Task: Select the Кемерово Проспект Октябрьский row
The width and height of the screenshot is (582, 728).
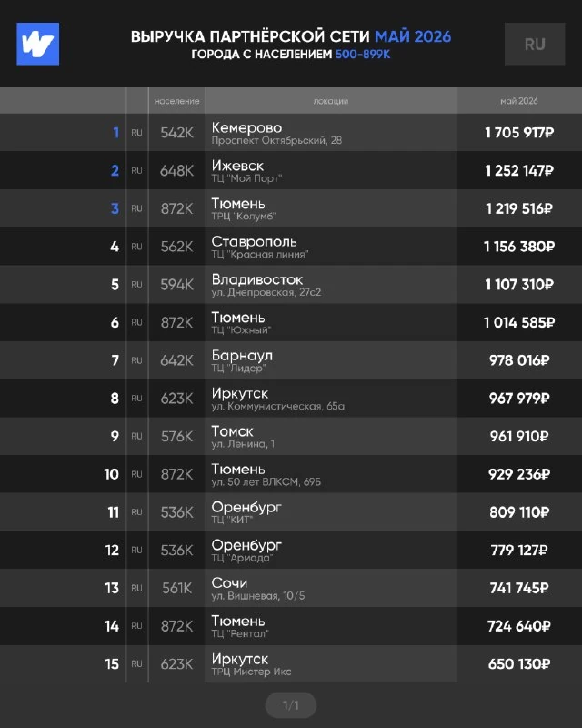Action: [291, 133]
